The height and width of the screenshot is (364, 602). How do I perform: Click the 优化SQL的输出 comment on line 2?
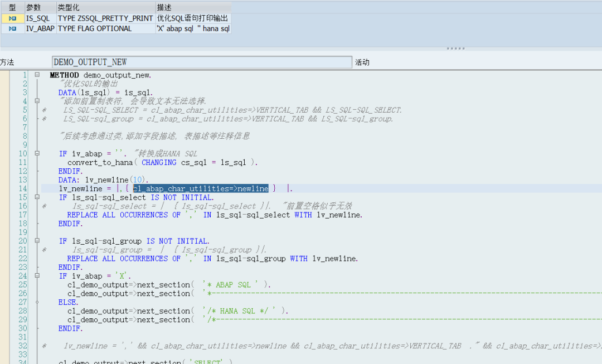89,84
